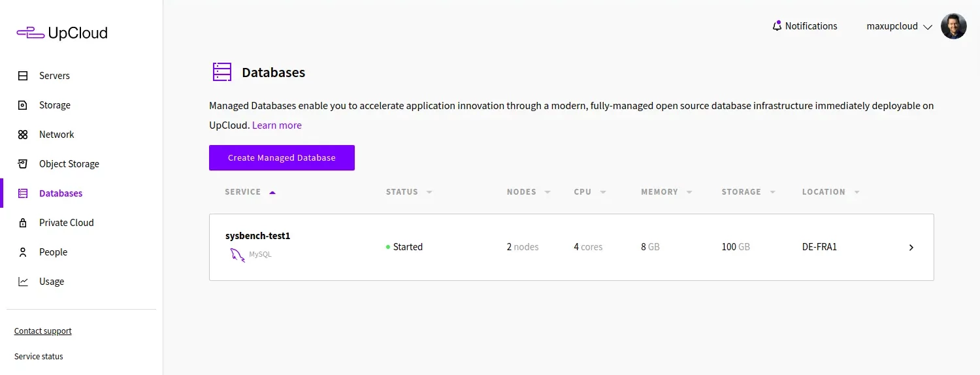
Task: Select Databases in the sidebar
Action: point(61,193)
